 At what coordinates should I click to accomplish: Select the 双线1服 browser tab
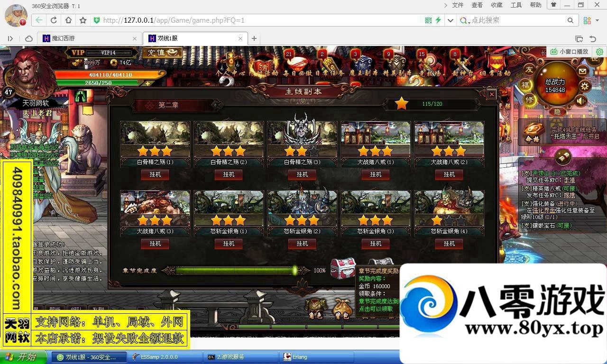(195, 38)
